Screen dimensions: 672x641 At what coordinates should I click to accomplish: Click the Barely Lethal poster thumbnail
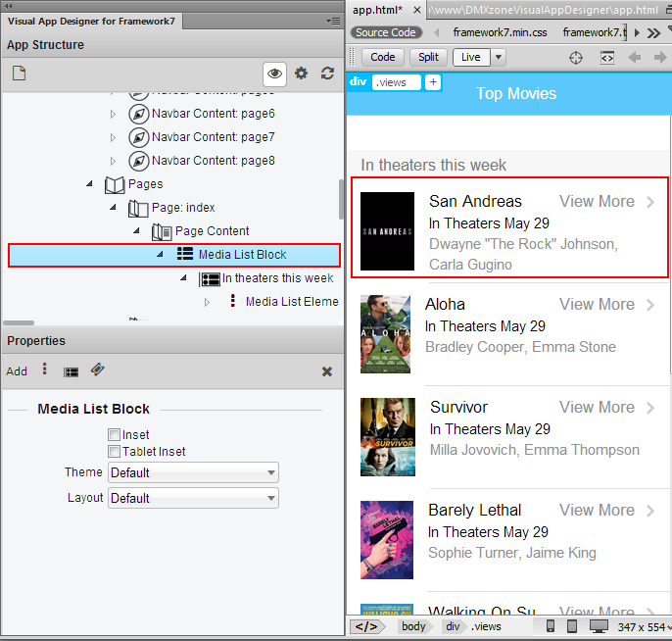point(387,540)
